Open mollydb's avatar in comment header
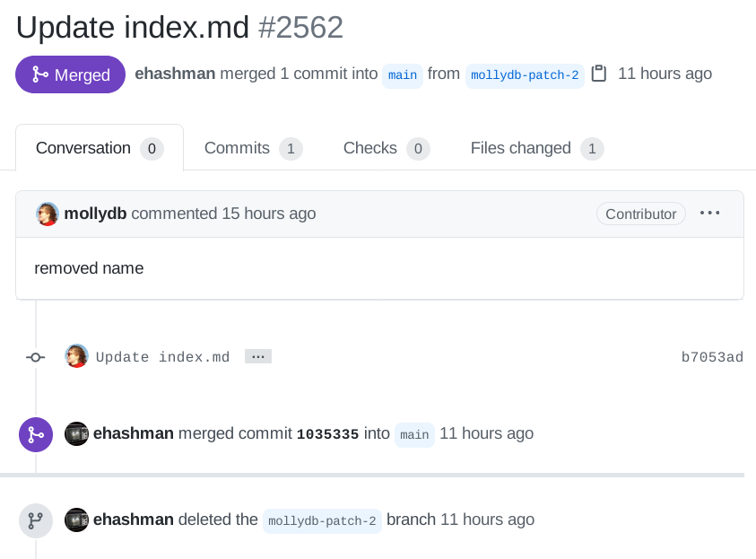Screen dimensions: 756x559 (x=48, y=214)
